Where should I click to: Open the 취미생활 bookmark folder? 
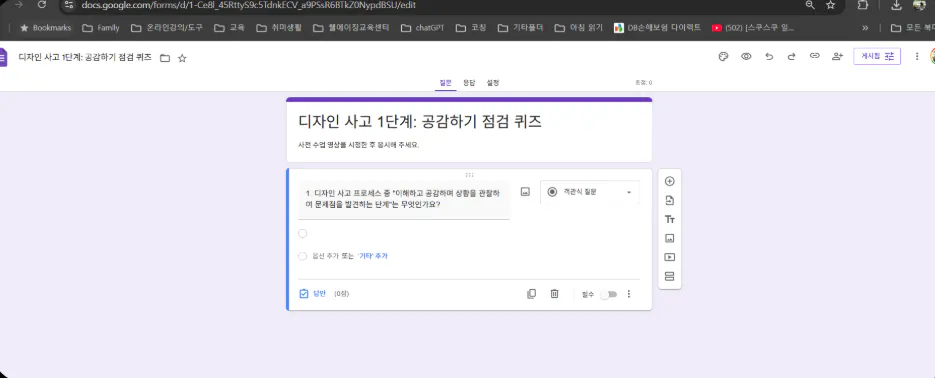tap(279, 28)
